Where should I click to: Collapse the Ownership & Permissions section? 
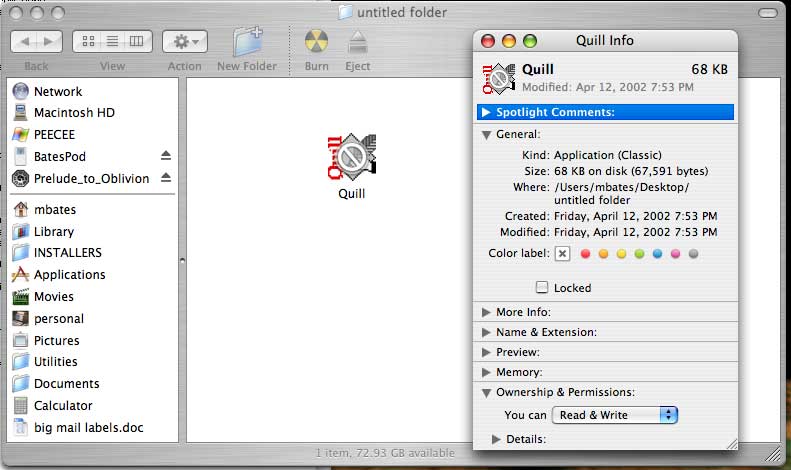click(486, 393)
